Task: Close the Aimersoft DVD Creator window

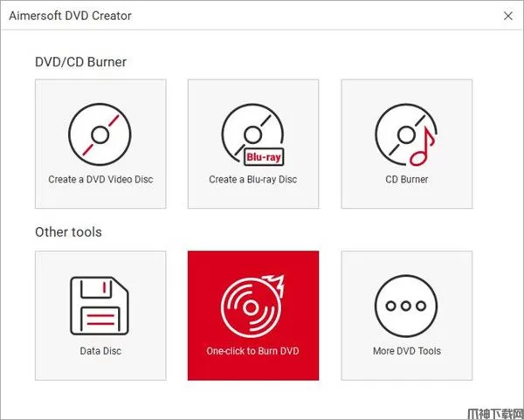Action: [x=508, y=16]
